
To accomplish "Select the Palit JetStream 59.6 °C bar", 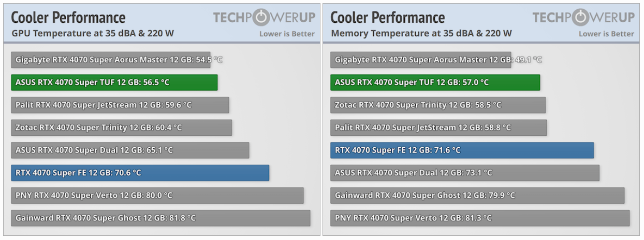I will pyautogui.click(x=120, y=105).
